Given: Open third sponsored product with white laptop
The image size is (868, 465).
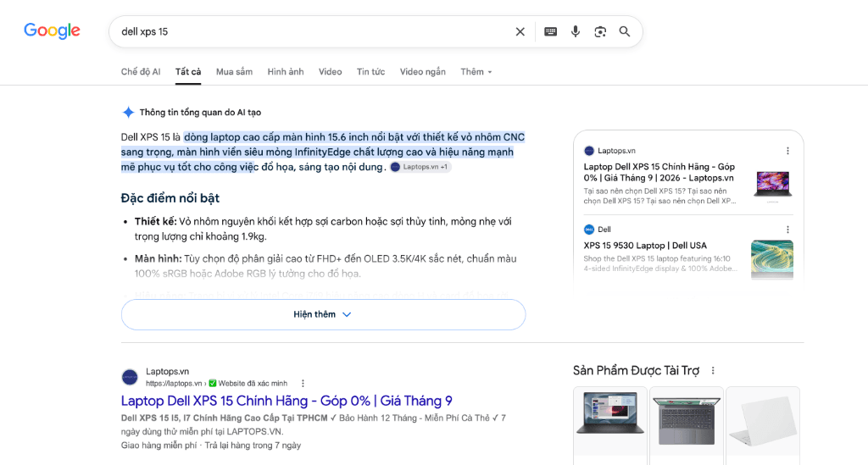Looking at the screenshot, I should pos(763,423).
